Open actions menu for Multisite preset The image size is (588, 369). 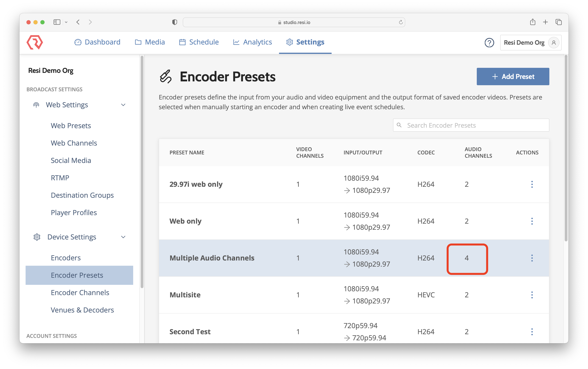coord(532,295)
